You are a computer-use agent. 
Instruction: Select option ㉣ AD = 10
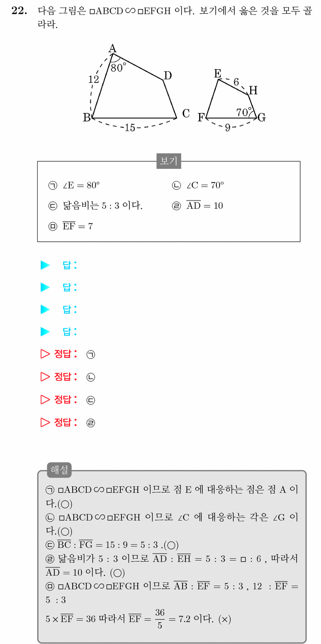coord(198,205)
